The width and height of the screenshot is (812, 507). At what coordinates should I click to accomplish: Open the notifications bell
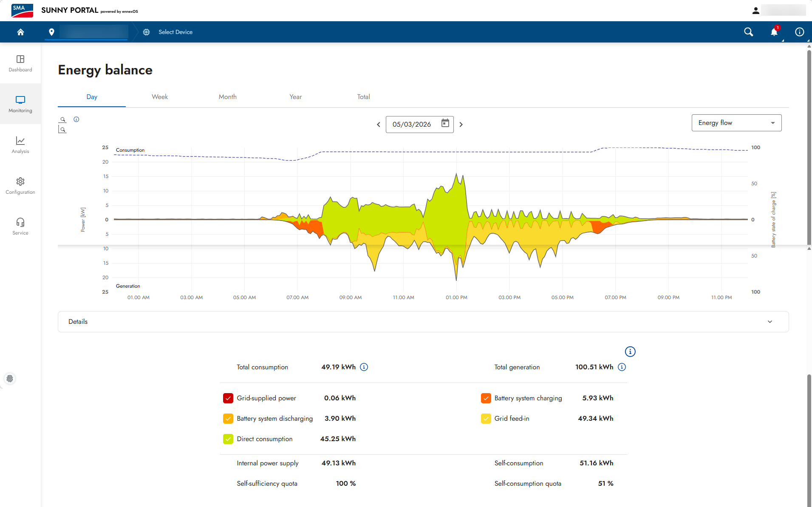tap(774, 32)
